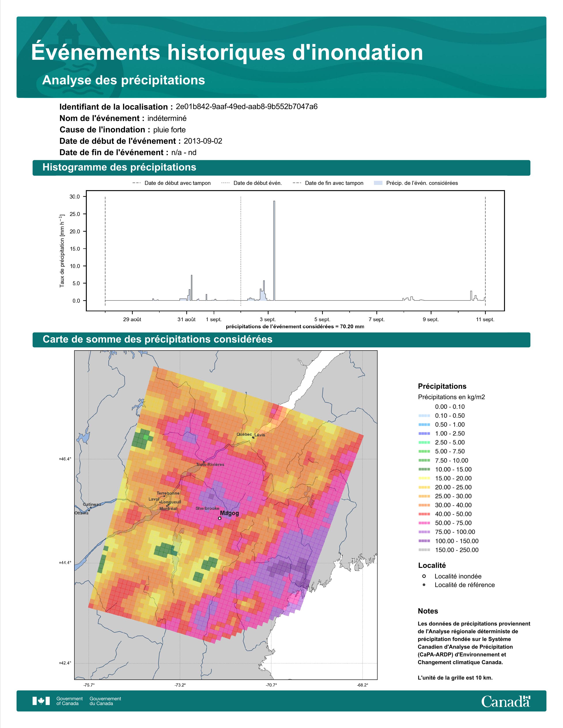Click the Magog flooded locality marker on map
Viewport: 563px width, 728px height.
tap(219, 518)
